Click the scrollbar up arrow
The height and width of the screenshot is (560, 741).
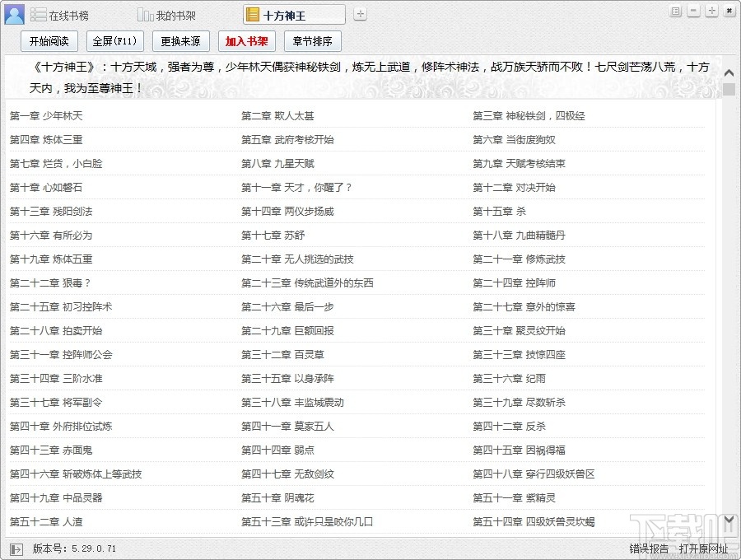pos(729,72)
